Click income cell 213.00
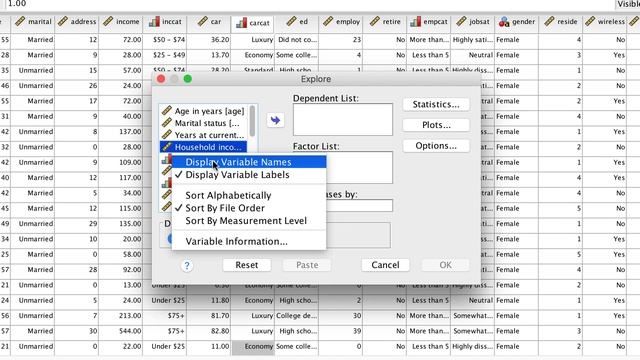Viewport: 640px width, 360px height. (121, 316)
